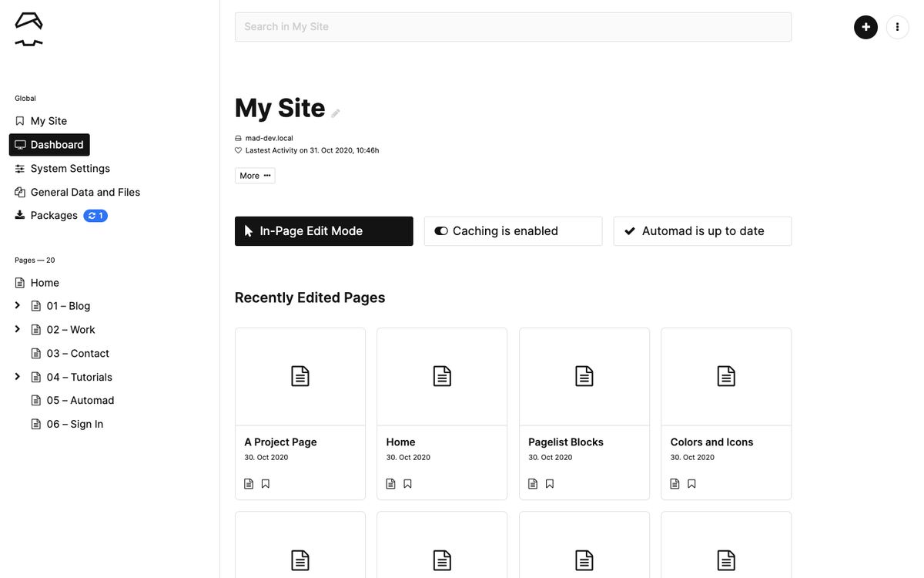Click the Search in My Site field
The width and height of the screenshot is (924, 578).
point(513,26)
